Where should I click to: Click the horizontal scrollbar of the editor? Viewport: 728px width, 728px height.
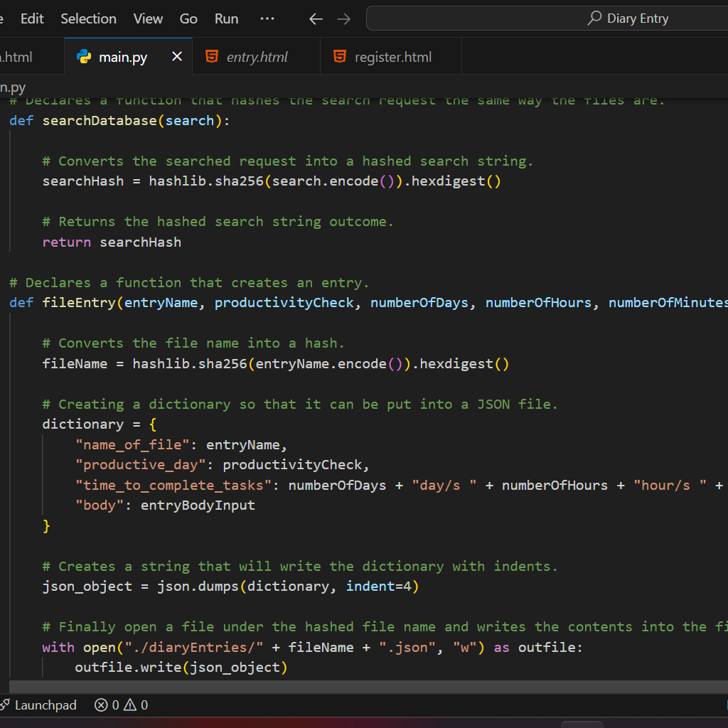pos(369,687)
